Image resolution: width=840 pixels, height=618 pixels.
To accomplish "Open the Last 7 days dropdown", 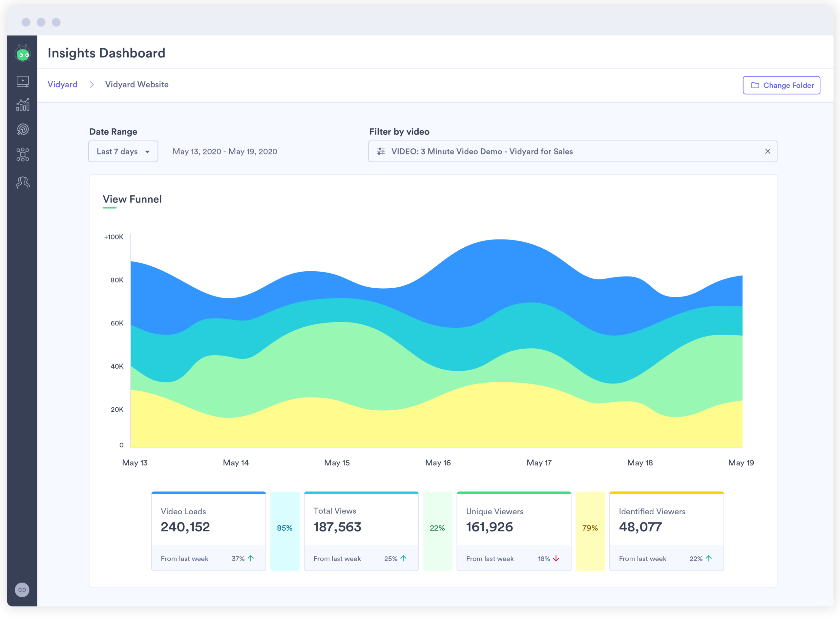I will pyautogui.click(x=123, y=152).
